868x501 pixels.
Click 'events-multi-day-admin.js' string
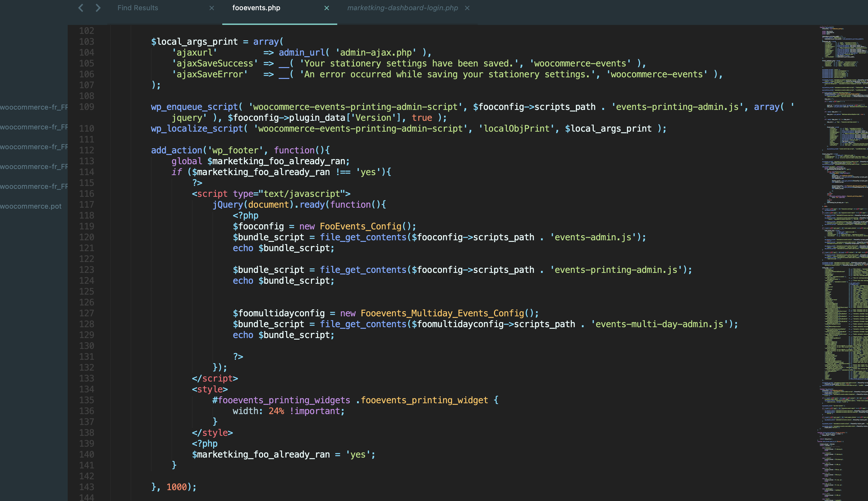659,324
